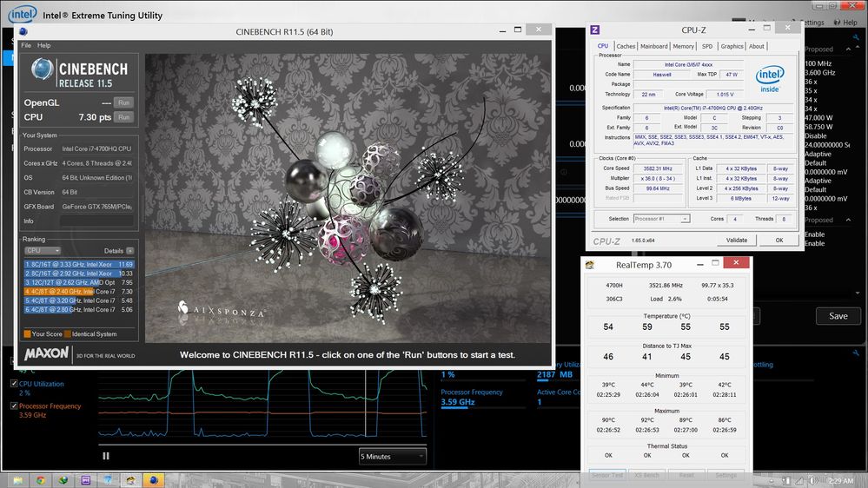Click RealTemp Reset button
868x488 pixels.
click(686, 475)
